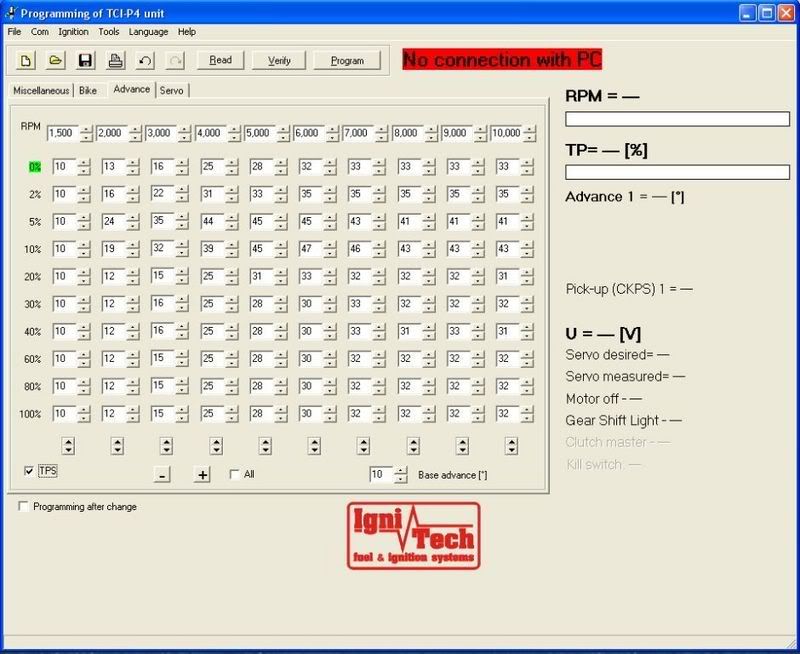The height and width of the screenshot is (654, 800).
Task: Adjust stepper for 10% row, 6,000 RPM cell
Action: pos(331,249)
